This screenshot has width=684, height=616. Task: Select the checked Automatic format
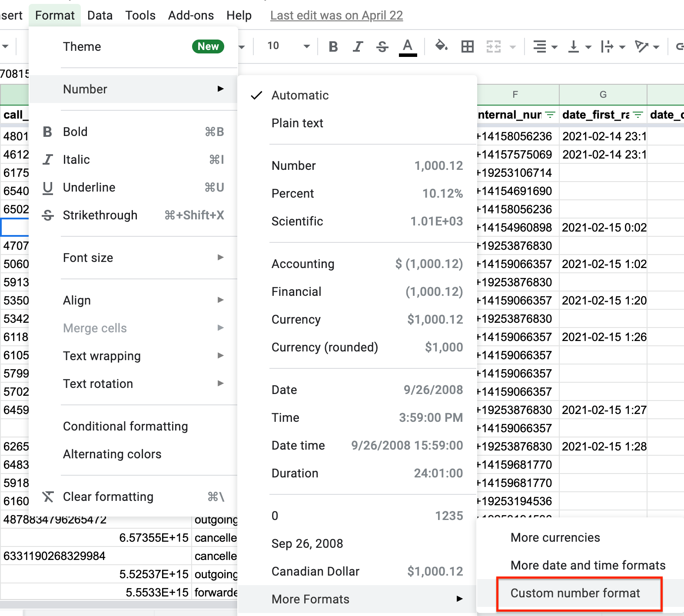pyautogui.click(x=357, y=95)
